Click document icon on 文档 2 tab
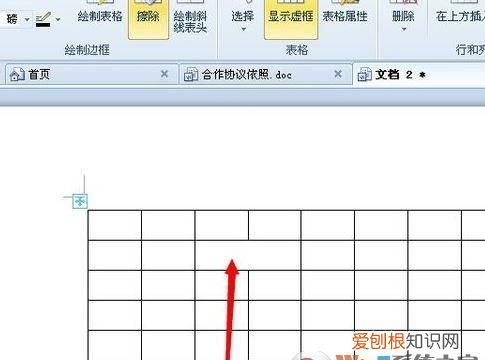Screen dimensions: 485x360 (x=364, y=74)
